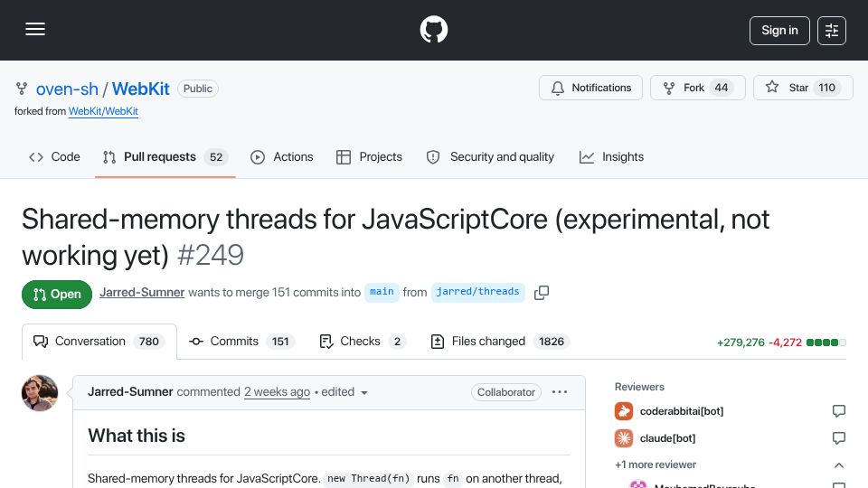Click the Collaborator badge
The height and width of the screenshot is (488, 868).
click(506, 392)
